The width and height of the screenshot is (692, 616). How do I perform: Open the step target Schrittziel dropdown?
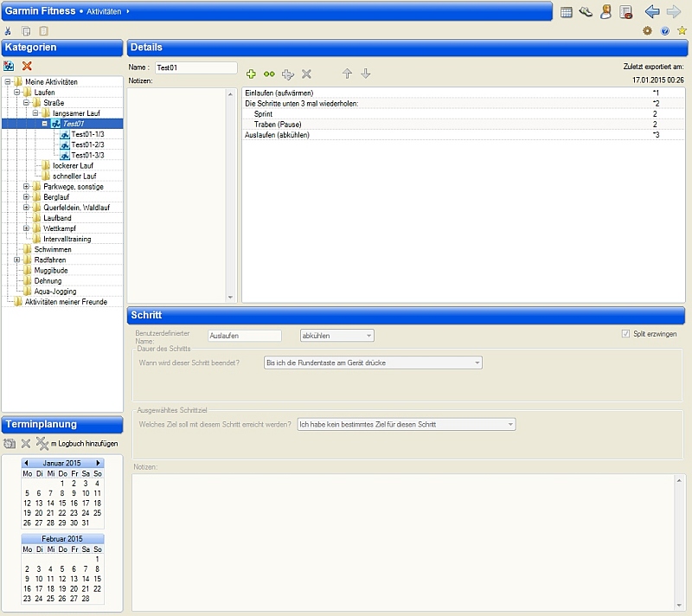point(406,425)
